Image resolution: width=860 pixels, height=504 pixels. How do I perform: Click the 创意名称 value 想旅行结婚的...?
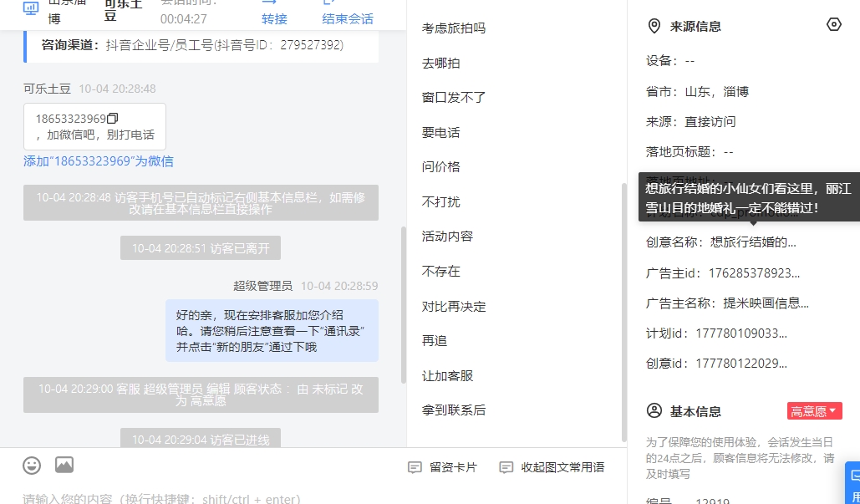coord(753,242)
